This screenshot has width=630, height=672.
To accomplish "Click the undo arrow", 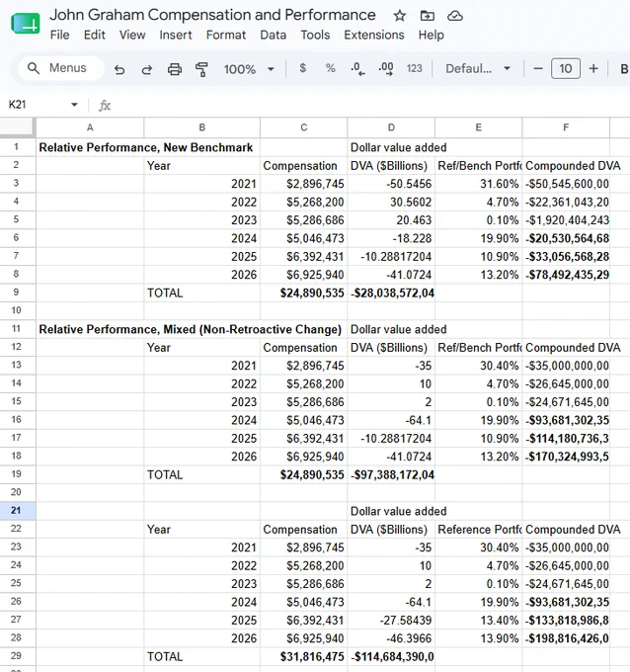I will tap(119, 69).
